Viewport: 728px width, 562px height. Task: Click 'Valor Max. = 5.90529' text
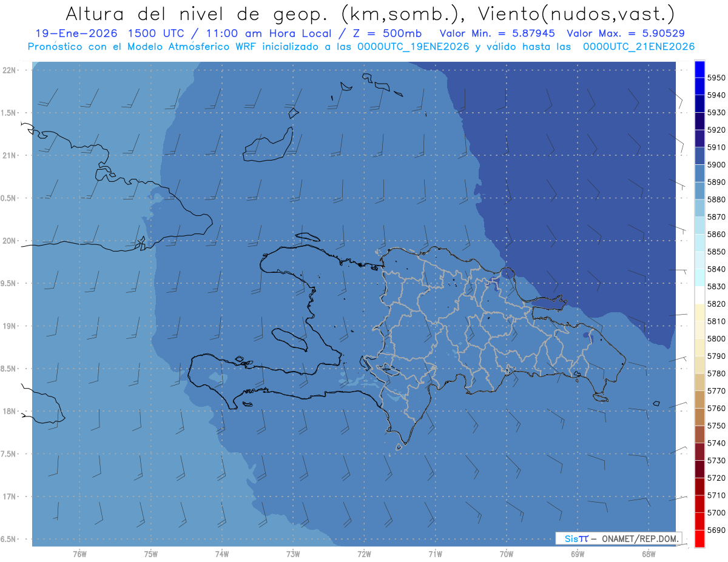pyautogui.click(x=626, y=33)
